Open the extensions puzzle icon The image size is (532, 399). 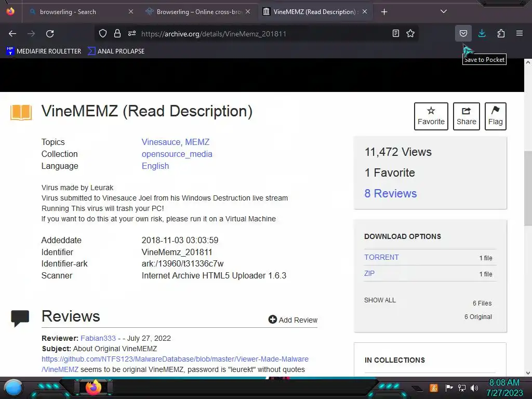[x=501, y=33]
